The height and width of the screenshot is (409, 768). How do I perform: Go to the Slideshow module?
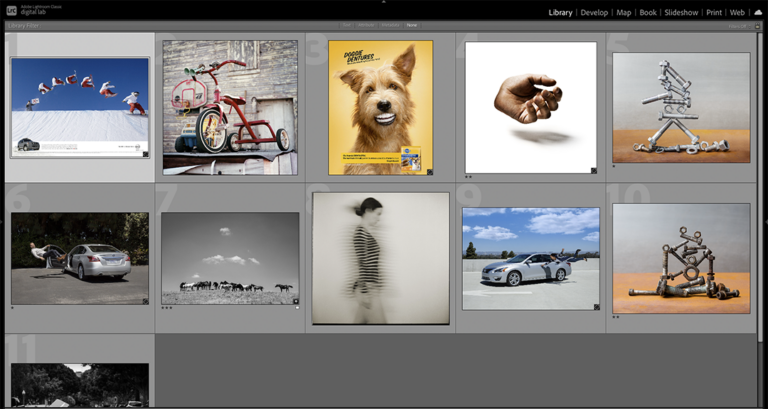coord(681,13)
